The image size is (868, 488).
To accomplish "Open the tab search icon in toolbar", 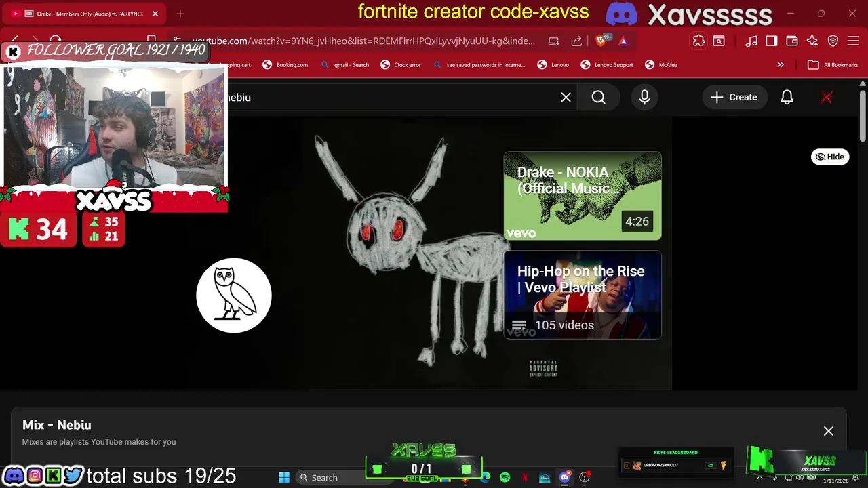I will 719,41.
